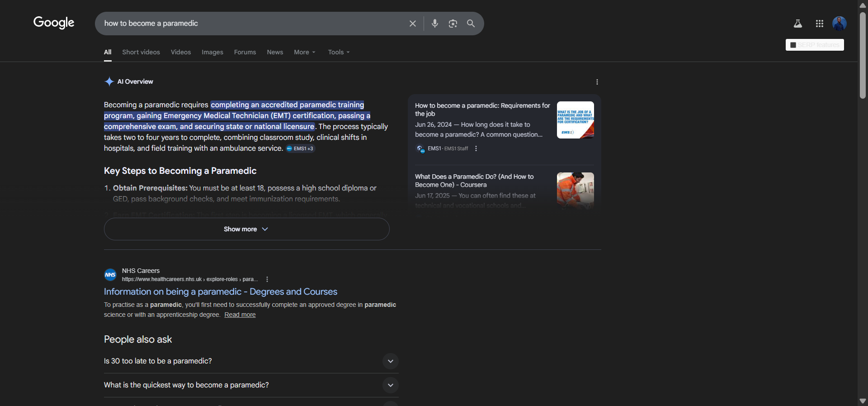Open the Tools dropdown
Screen dimensions: 868x406
click(x=339, y=52)
